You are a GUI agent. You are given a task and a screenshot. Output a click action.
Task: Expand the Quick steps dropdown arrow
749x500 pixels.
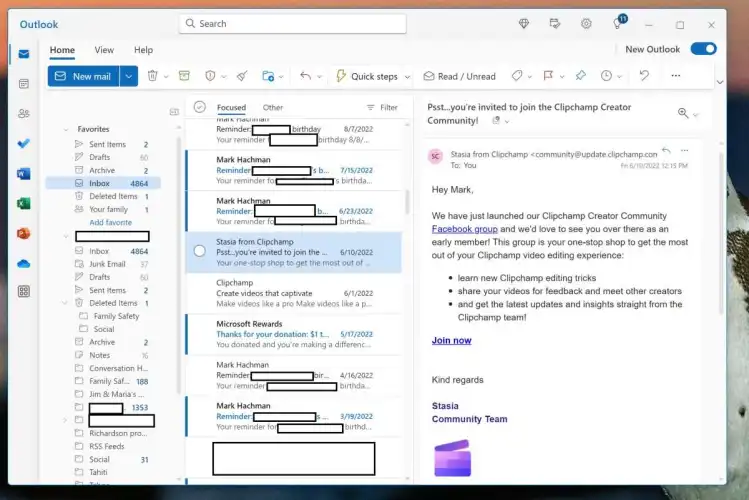406,76
